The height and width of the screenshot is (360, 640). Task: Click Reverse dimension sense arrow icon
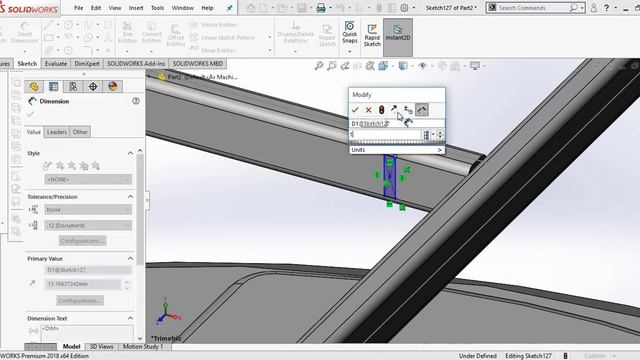pyautogui.click(x=394, y=109)
